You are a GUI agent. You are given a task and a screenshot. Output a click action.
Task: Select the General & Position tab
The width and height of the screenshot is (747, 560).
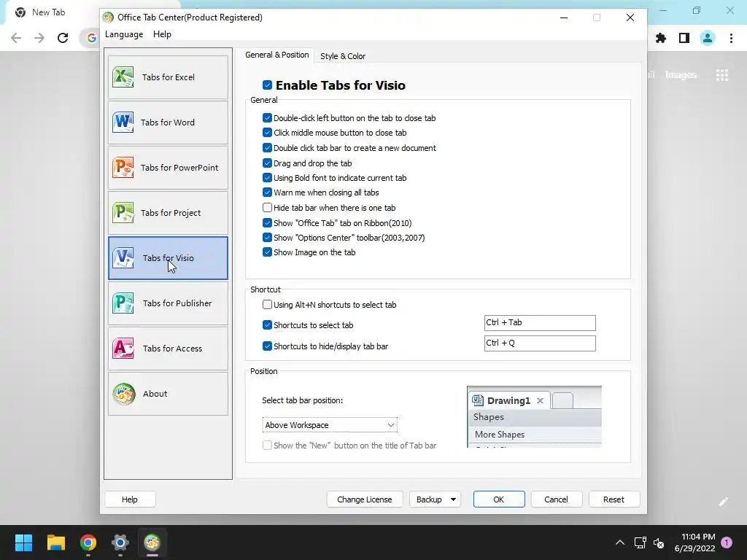pyautogui.click(x=276, y=55)
